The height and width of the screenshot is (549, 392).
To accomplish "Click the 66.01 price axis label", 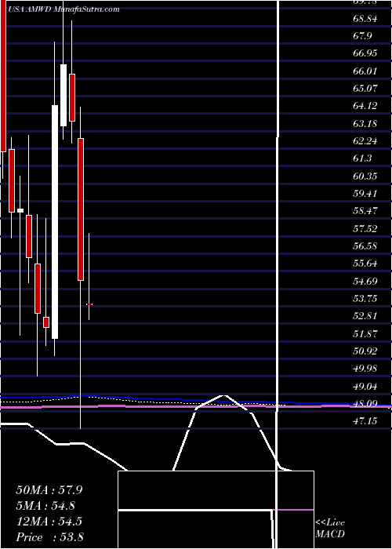I will pyautogui.click(x=365, y=71).
